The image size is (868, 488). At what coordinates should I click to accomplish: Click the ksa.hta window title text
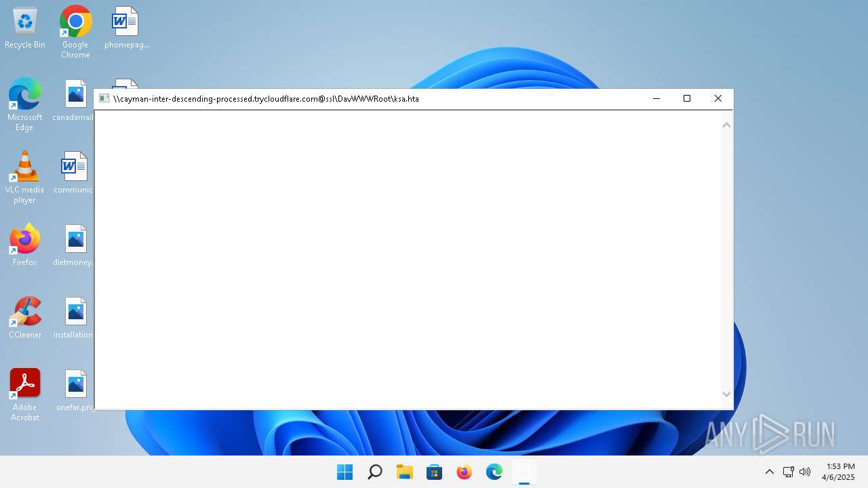point(266,99)
